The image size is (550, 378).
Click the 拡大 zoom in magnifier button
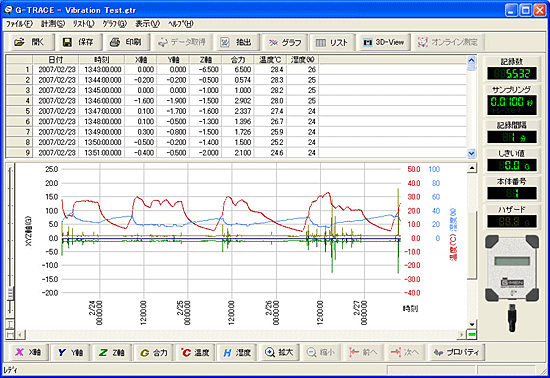(x=279, y=352)
